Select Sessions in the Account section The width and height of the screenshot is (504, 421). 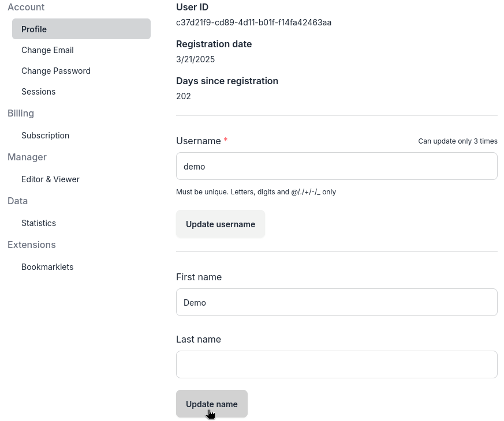pos(39,92)
